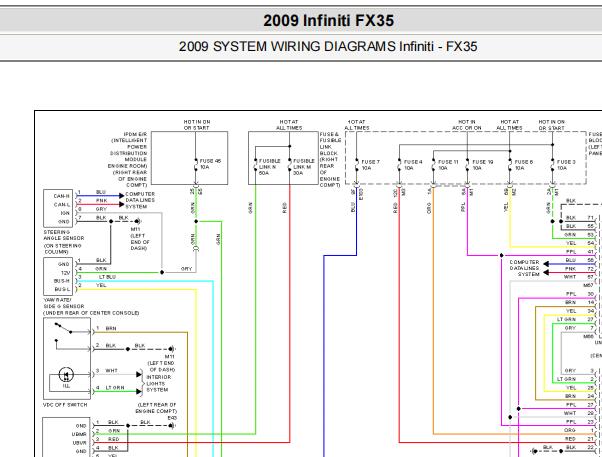Click the '12V' pin label

(65, 273)
